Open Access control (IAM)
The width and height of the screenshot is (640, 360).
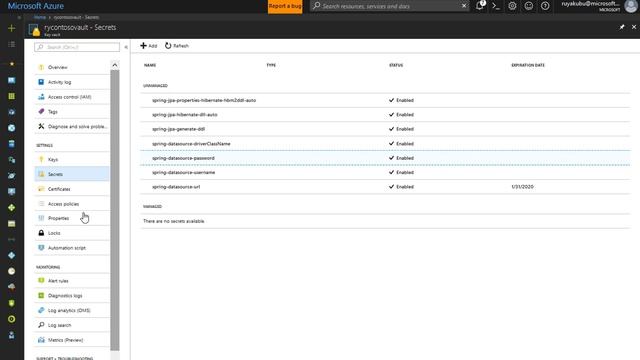pos(72,97)
